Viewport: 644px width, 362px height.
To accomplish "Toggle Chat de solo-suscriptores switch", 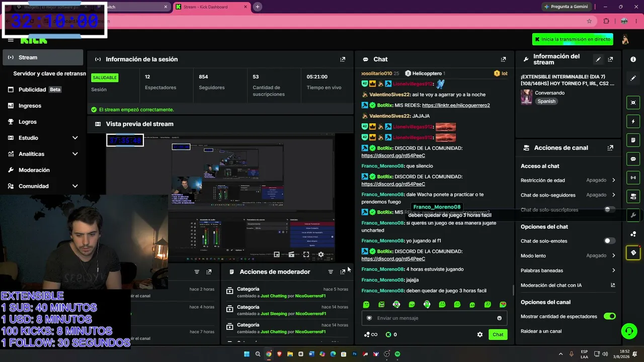I will (609, 210).
